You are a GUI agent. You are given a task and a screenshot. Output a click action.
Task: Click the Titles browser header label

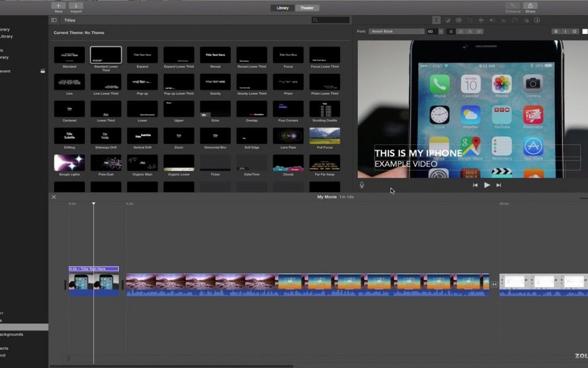(x=70, y=20)
